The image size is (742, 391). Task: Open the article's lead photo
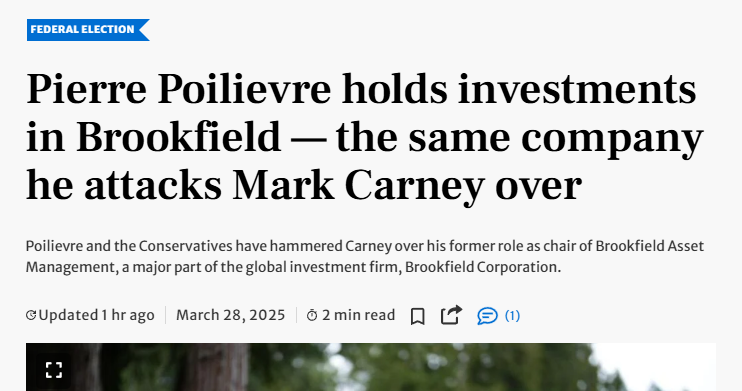coord(371,367)
